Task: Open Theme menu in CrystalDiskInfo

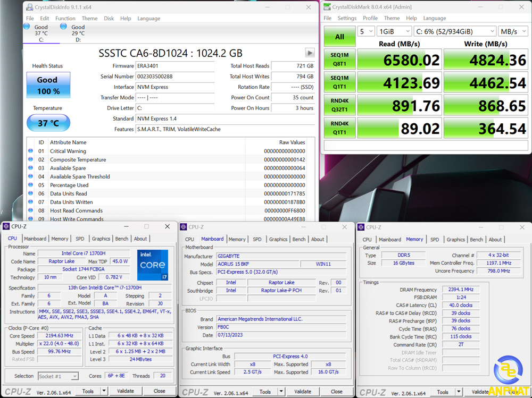Action: click(x=89, y=18)
